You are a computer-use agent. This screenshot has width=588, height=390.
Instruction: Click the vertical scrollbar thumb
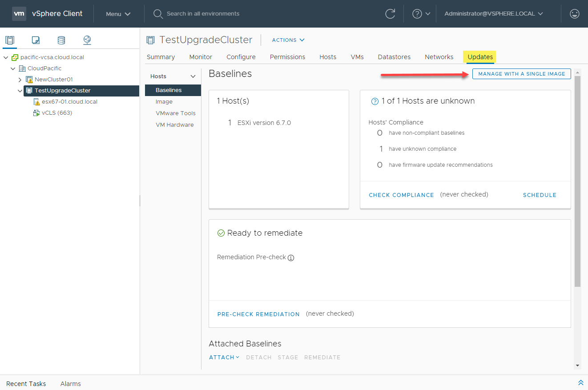pyautogui.click(x=577, y=181)
